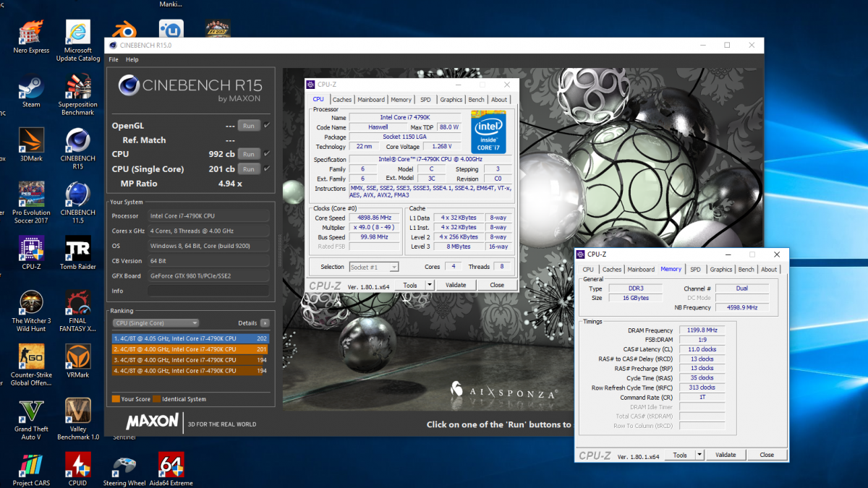Select the CPU-Z desktop shortcut
Viewport: 868px width, 488px height.
31,253
